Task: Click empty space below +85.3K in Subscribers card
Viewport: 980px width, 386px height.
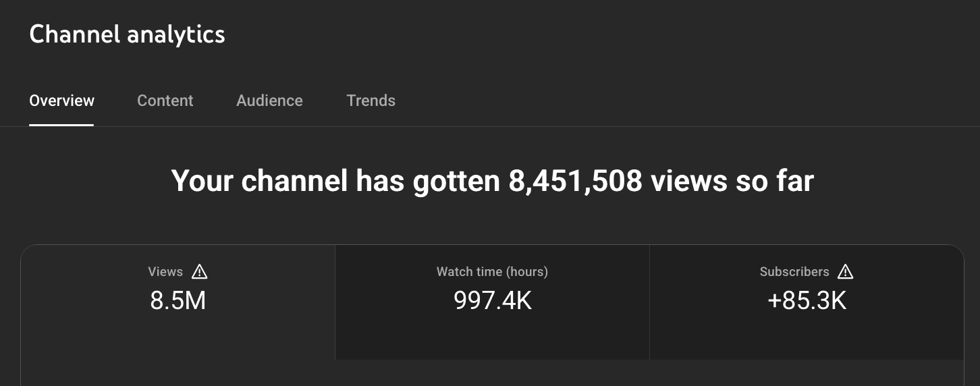Action: point(807,337)
